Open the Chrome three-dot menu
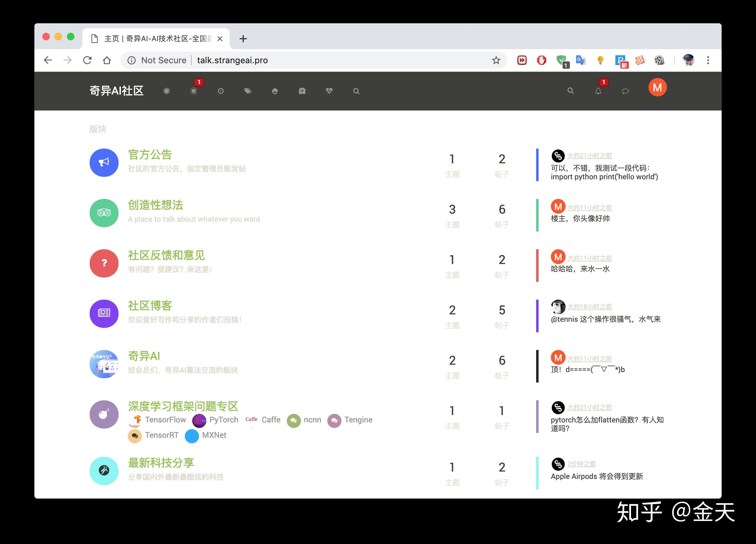The width and height of the screenshot is (756, 544). pos(708,60)
